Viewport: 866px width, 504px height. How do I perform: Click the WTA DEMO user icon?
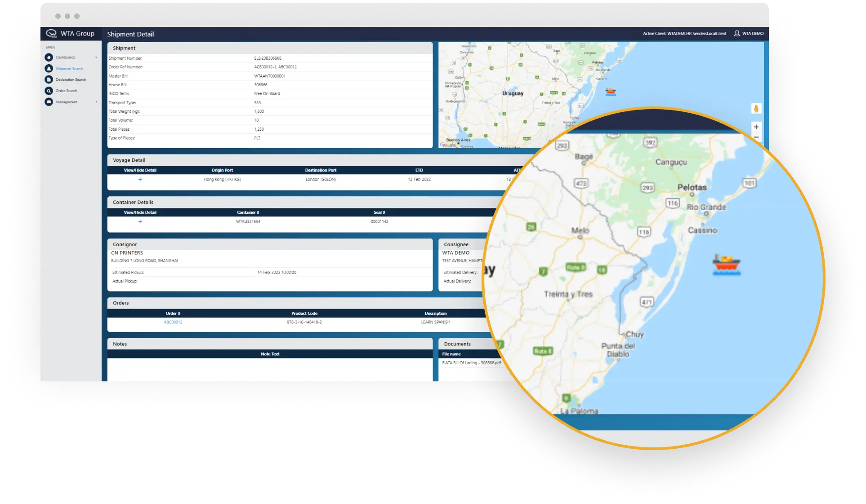[737, 34]
